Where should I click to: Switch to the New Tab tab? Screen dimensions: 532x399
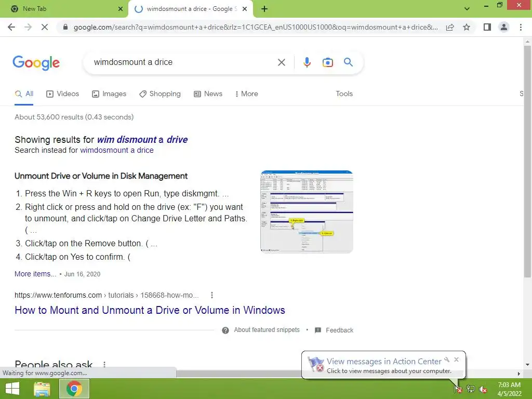pos(64,9)
